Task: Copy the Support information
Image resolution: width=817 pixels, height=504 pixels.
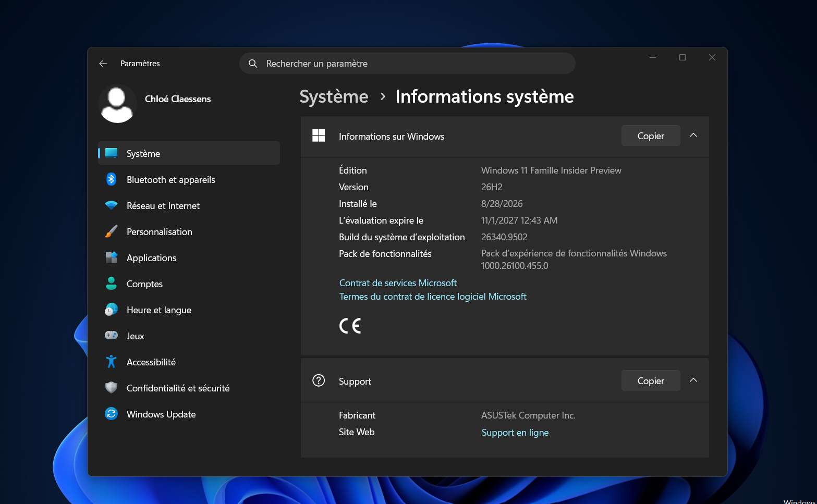Action: tap(651, 380)
